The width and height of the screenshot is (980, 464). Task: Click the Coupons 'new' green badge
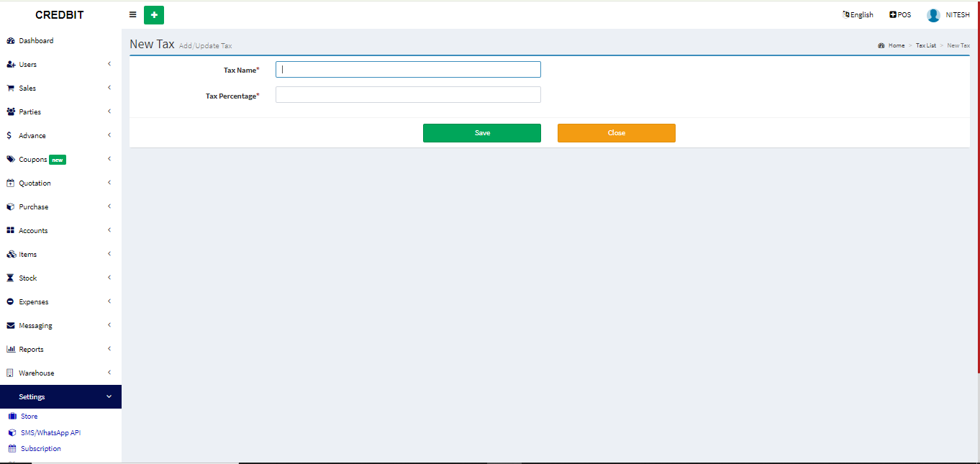tap(58, 160)
